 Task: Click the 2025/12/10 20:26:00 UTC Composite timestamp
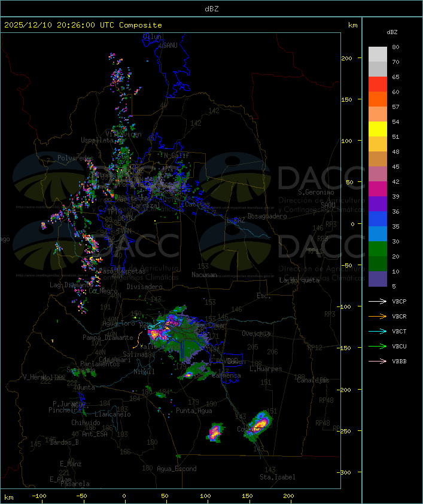(x=83, y=25)
